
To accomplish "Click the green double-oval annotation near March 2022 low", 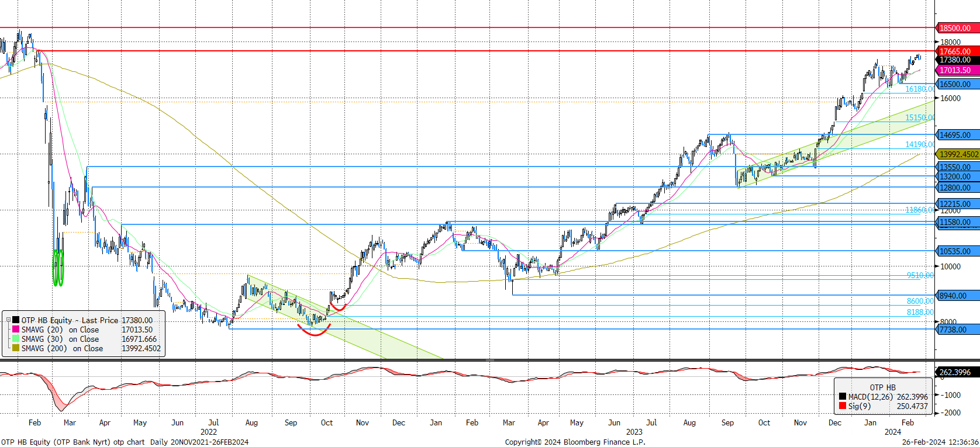I will pyautogui.click(x=58, y=268).
